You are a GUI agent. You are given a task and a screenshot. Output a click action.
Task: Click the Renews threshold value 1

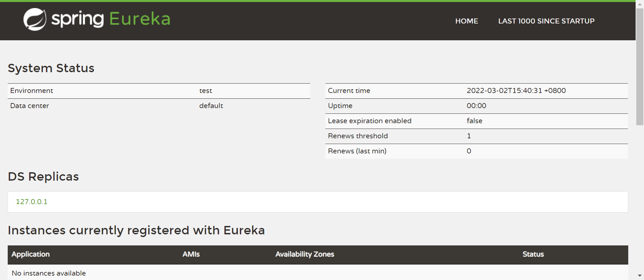coord(469,136)
